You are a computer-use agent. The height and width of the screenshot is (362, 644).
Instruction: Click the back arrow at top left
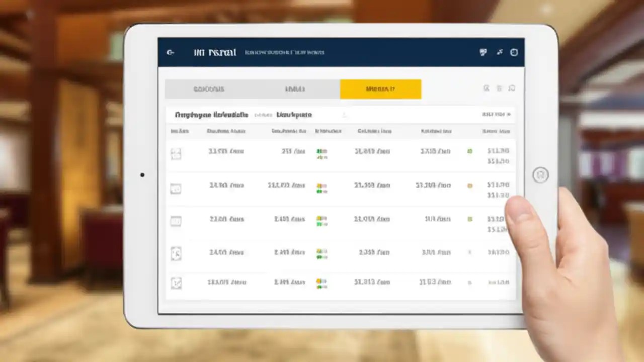170,52
